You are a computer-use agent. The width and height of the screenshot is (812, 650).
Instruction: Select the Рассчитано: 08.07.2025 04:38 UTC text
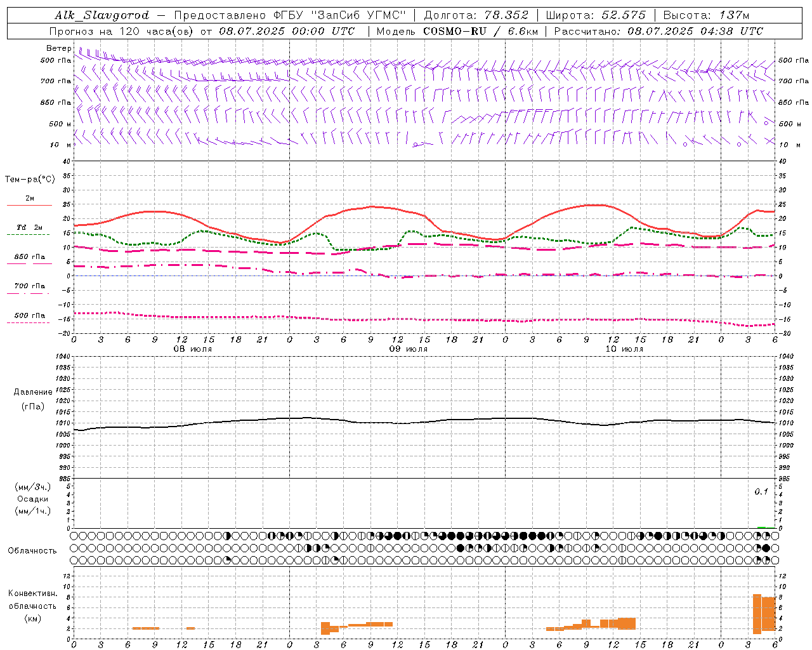[658, 31]
